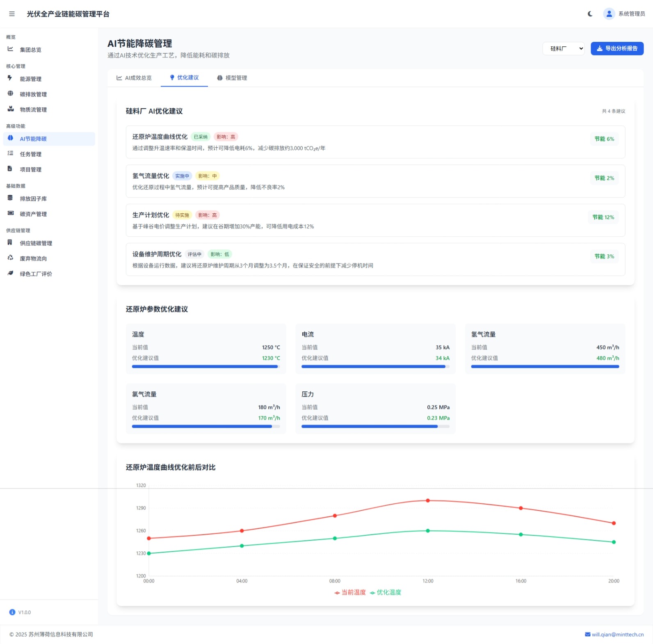This screenshot has width=653, height=644.
Task: Click the 绿色工厂评价 leaf icon
Action: [10, 273]
